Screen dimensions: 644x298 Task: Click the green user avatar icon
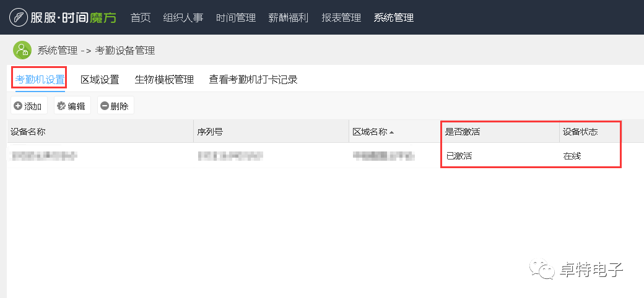tap(22, 50)
